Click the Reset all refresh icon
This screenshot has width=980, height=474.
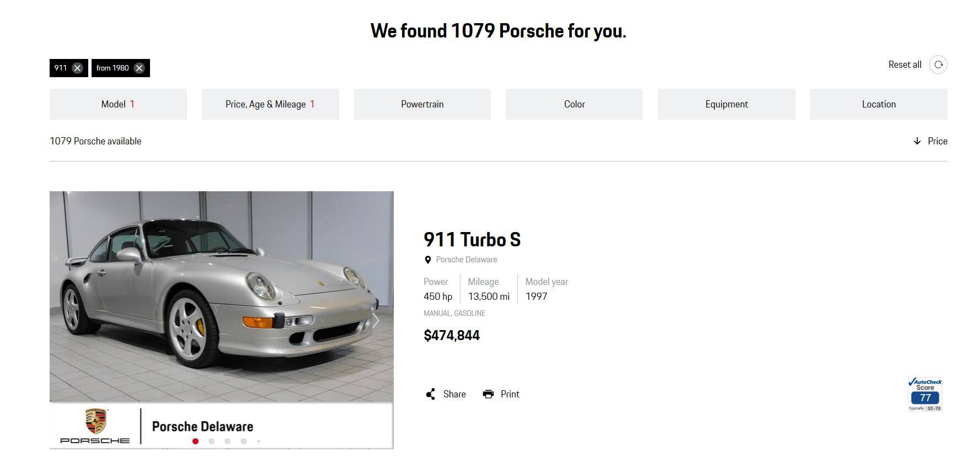pyautogui.click(x=938, y=64)
